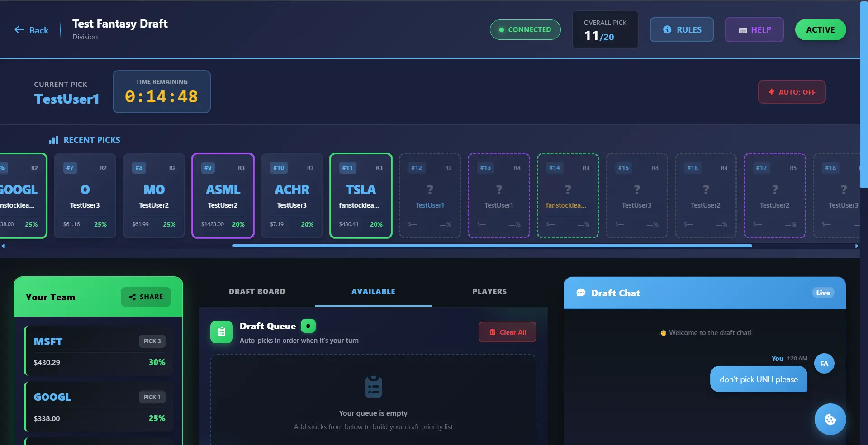Open the PLAYERS tab

(x=489, y=292)
